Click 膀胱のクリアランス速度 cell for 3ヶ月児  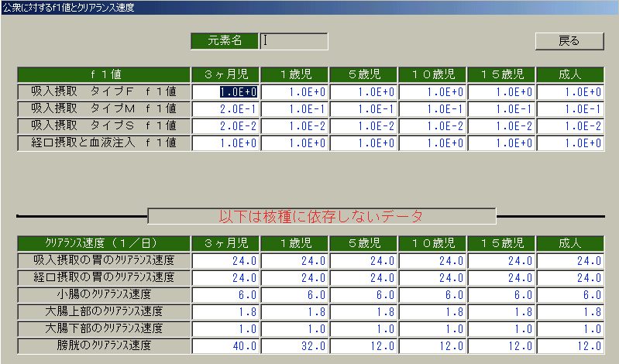pyautogui.click(x=225, y=345)
